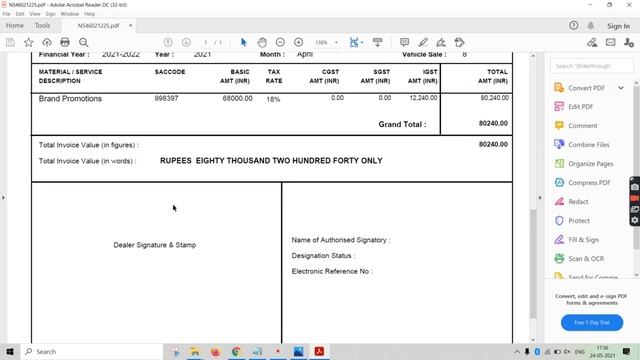Click the overlay settings gear icon
This screenshot has height=360, width=640.
click(x=635, y=220)
